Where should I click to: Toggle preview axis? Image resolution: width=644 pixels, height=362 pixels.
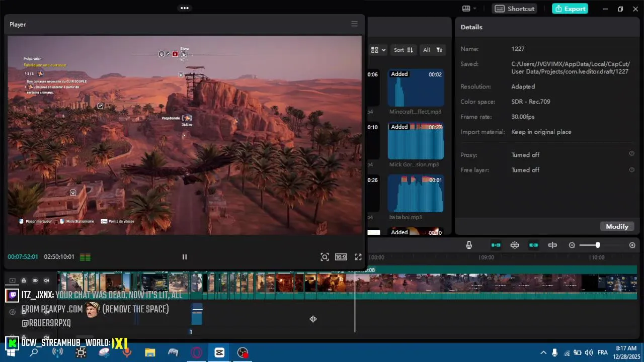pos(552,245)
